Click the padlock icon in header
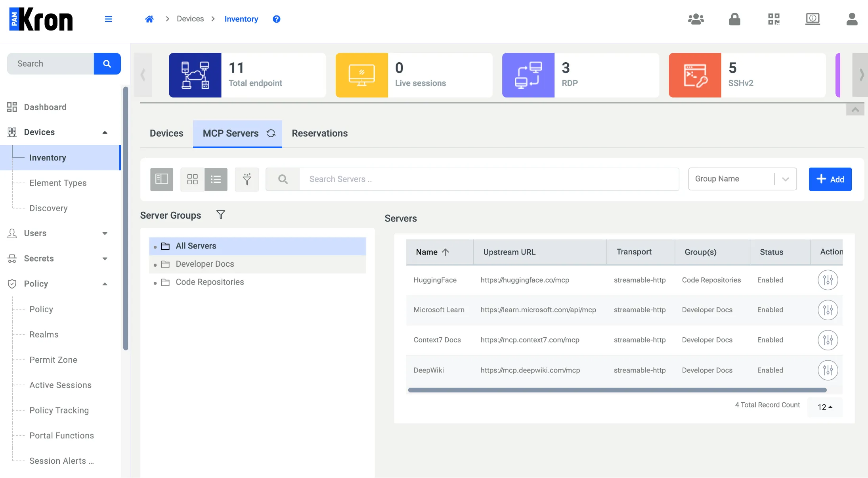This screenshot has width=868, height=478. click(735, 19)
